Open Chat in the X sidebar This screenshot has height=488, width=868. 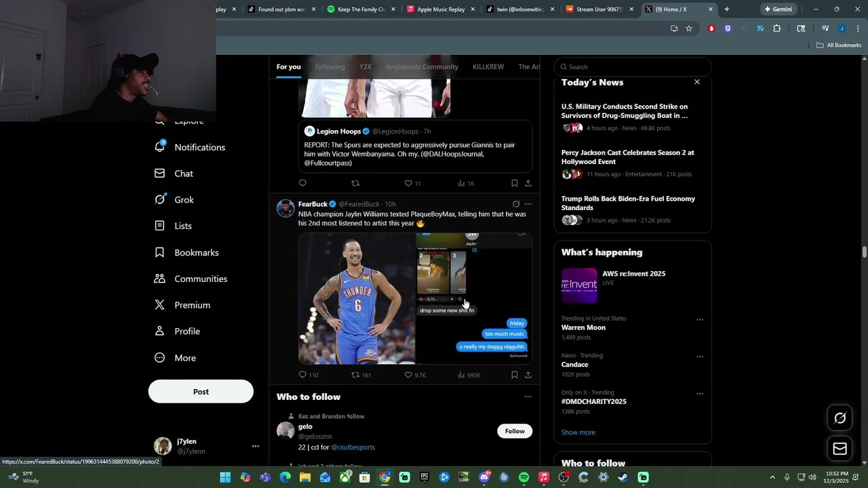[x=174, y=174]
